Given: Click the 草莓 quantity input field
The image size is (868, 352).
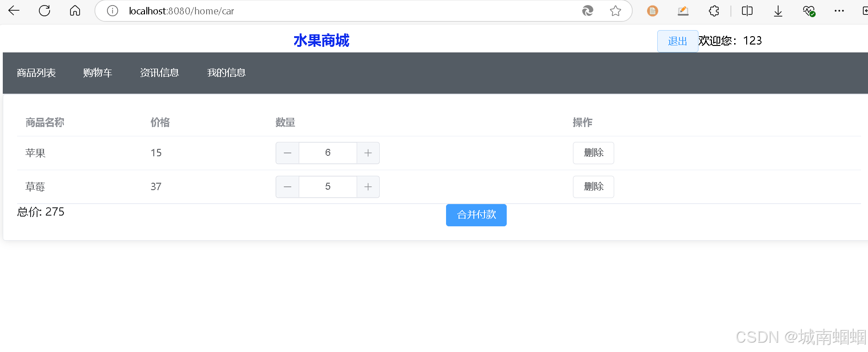Looking at the screenshot, I should click(328, 187).
